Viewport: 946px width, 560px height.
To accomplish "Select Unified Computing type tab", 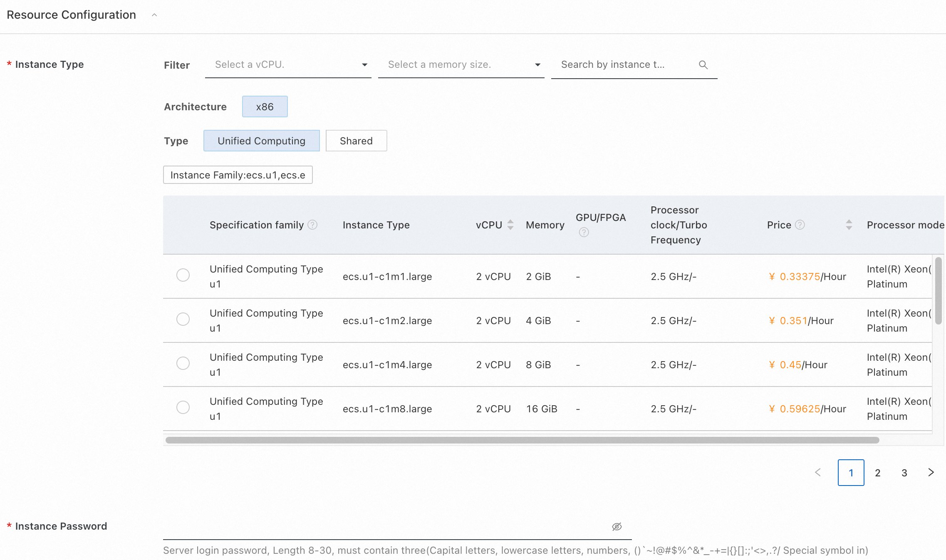I will coord(261,141).
